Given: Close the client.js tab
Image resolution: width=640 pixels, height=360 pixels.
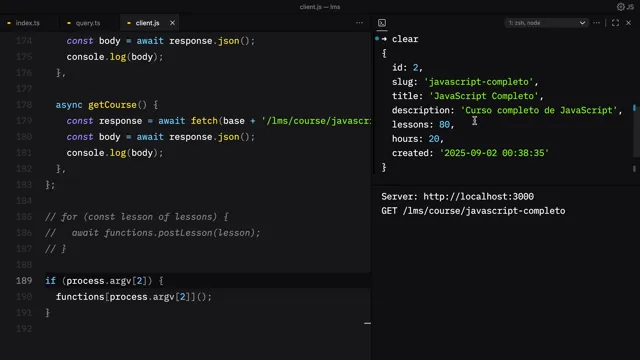Looking at the screenshot, I should [172, 23].
